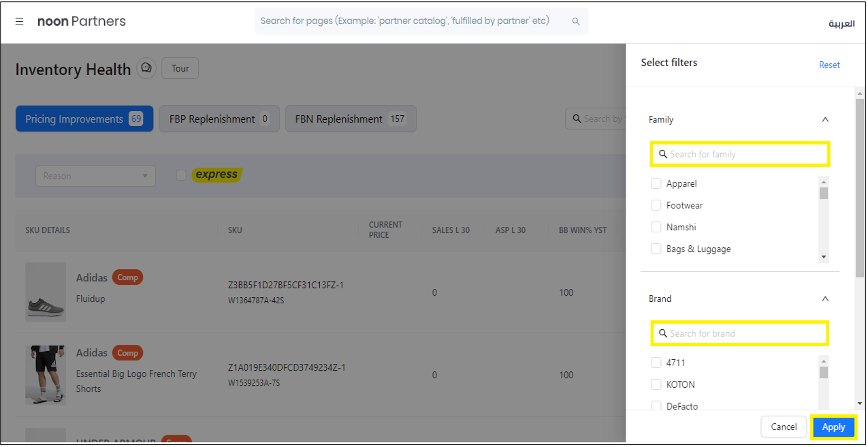Open the Reason dropdown
The width and height of the screenshot is (868, 447).
point(95,176)
